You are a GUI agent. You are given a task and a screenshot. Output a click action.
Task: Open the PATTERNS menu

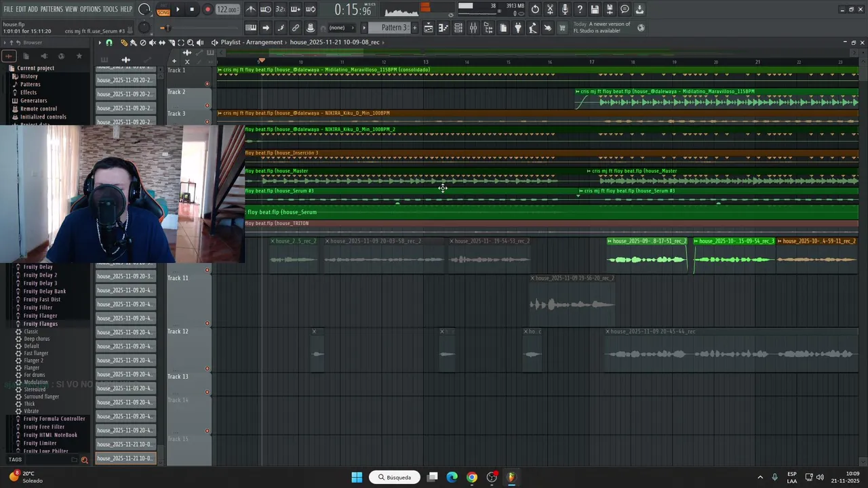52,9
